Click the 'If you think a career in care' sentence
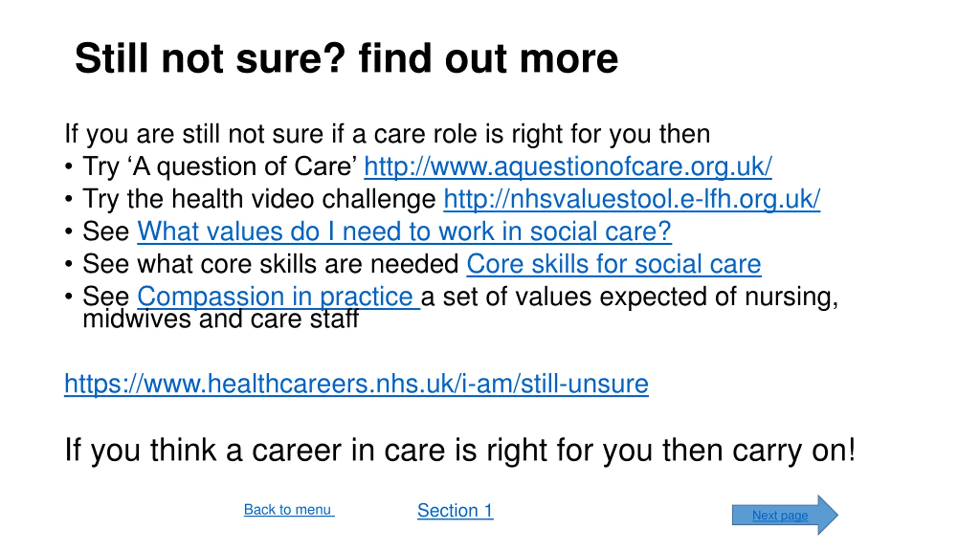 point(460,450)
